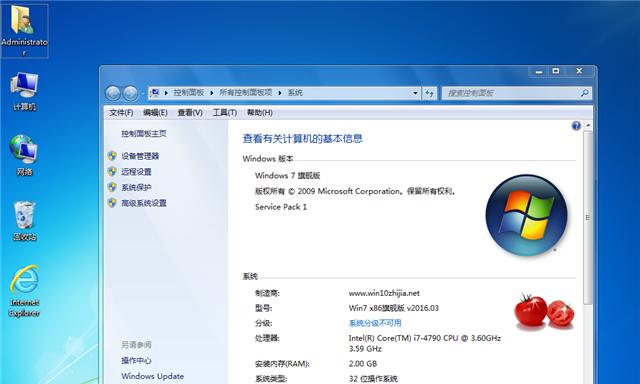The height and width of the screenshot is (384, 640).
Task: Open the 计算机 desktop icon
Action: tap(24, 91)
